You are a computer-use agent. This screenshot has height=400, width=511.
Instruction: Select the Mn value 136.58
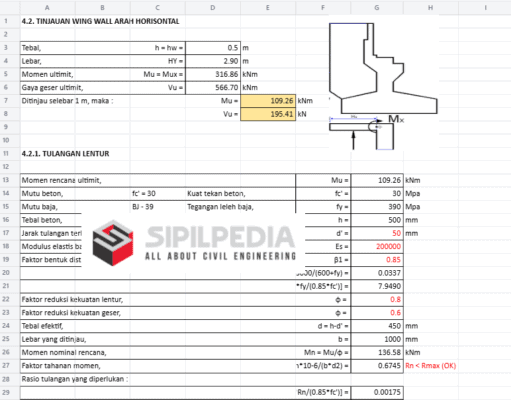(377, 353)
